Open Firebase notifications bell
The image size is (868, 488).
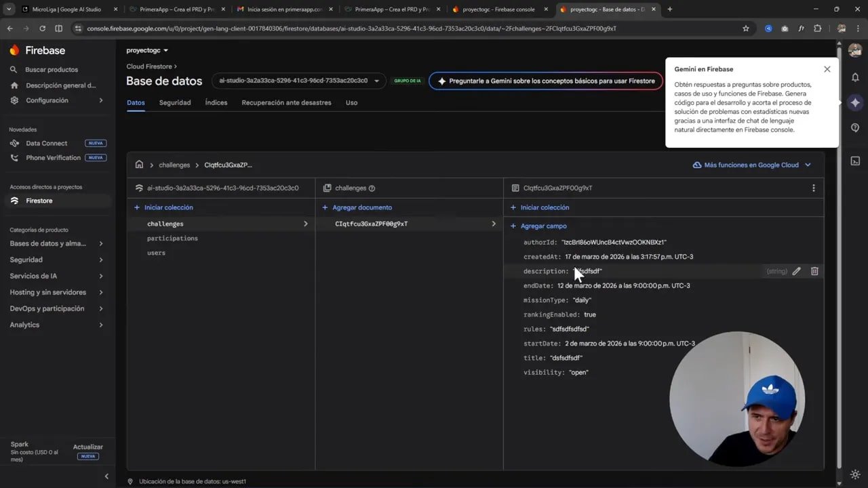tap(855, 77)
